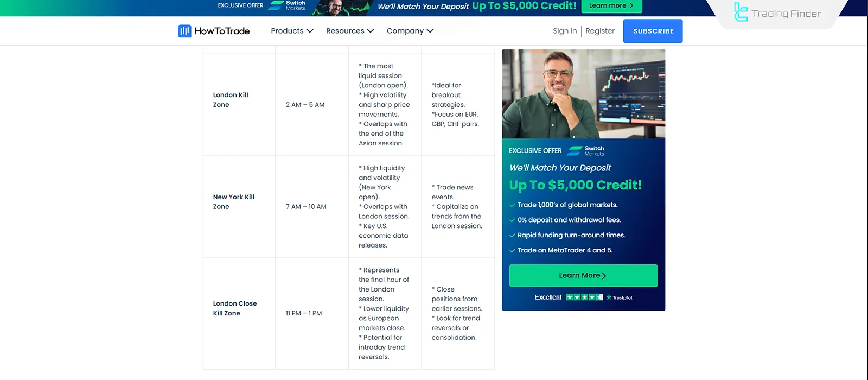Open the Excellent Trustpilot rating link
868x380 pixels.
tap(548, 297)
